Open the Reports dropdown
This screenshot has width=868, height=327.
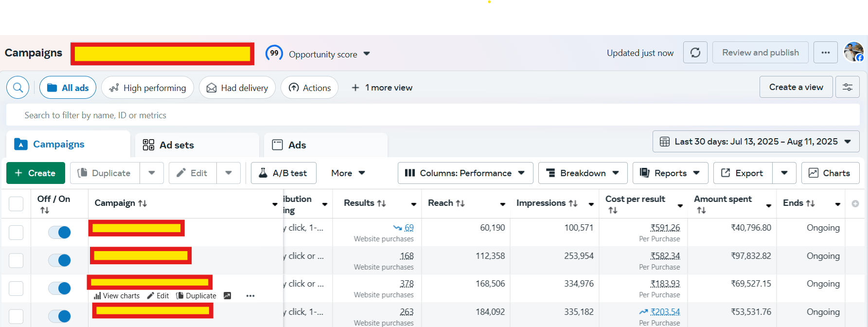(x=670, y=173)
